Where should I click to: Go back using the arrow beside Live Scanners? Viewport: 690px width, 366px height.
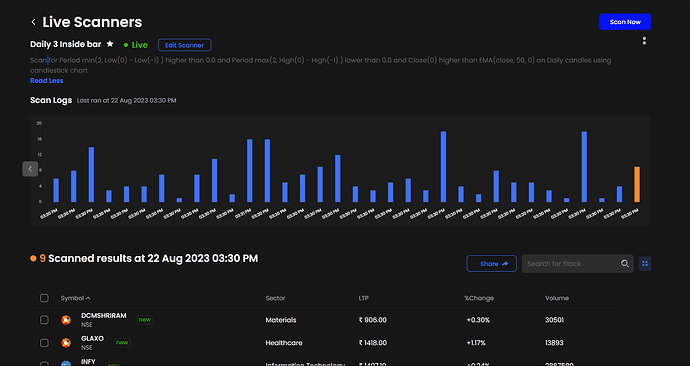tap(33, 22)
